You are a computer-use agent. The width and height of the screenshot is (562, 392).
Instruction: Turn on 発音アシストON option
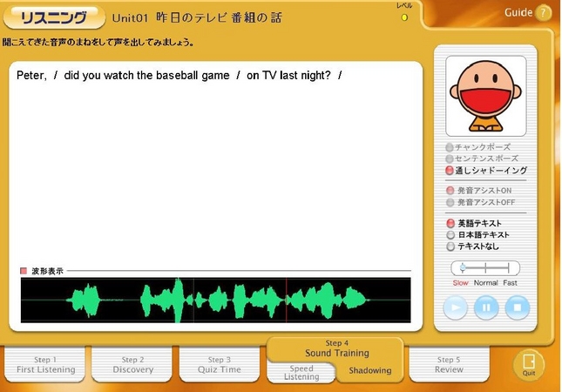(450, 190)
